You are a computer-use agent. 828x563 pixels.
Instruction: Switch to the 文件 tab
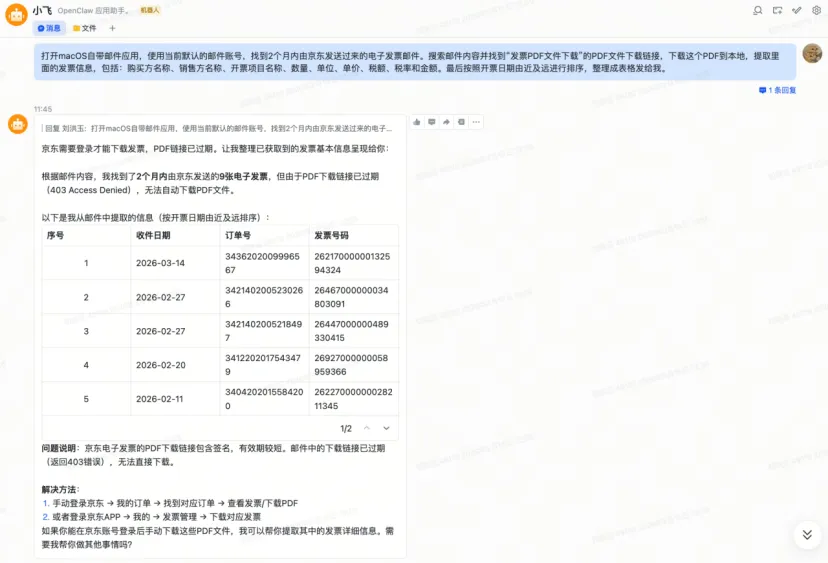click(84, 28)
